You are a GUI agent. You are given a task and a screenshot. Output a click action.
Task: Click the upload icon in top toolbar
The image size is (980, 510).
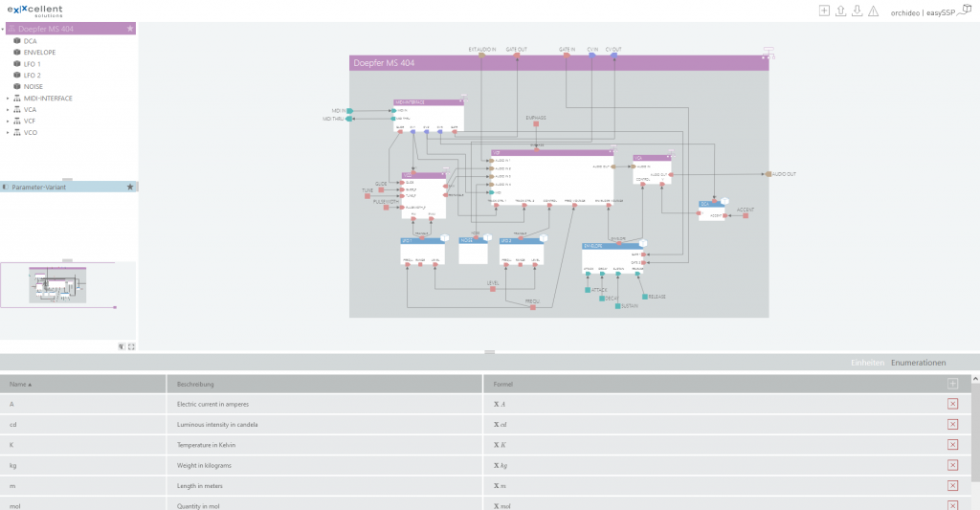pyautogui.click(x=840, y=11)
